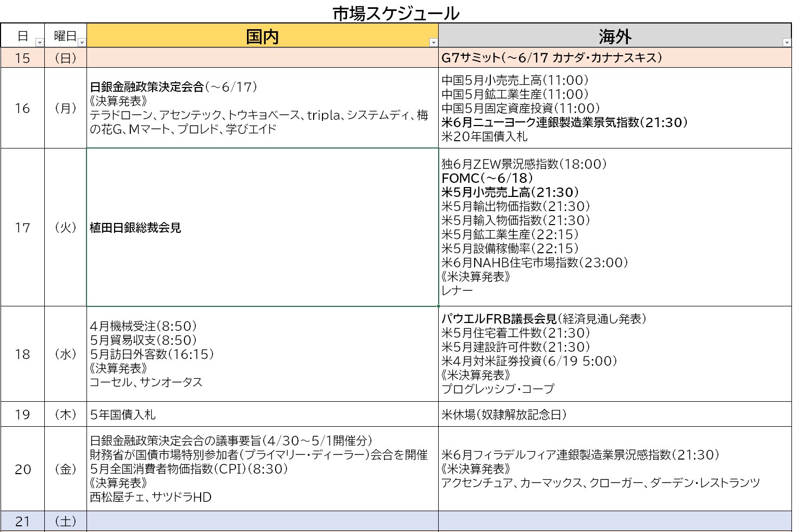Click the cell with パウエルFRB議長会見

(x=614, y=354)
